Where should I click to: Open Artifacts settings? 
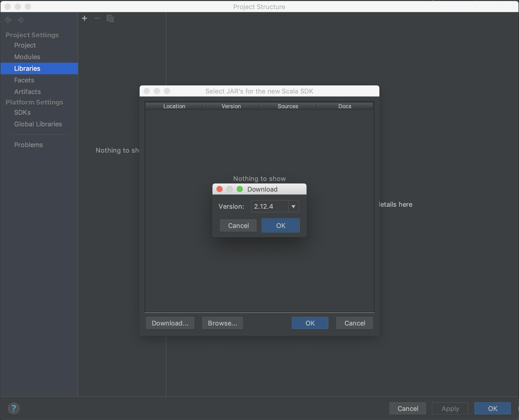coord(39,92)
